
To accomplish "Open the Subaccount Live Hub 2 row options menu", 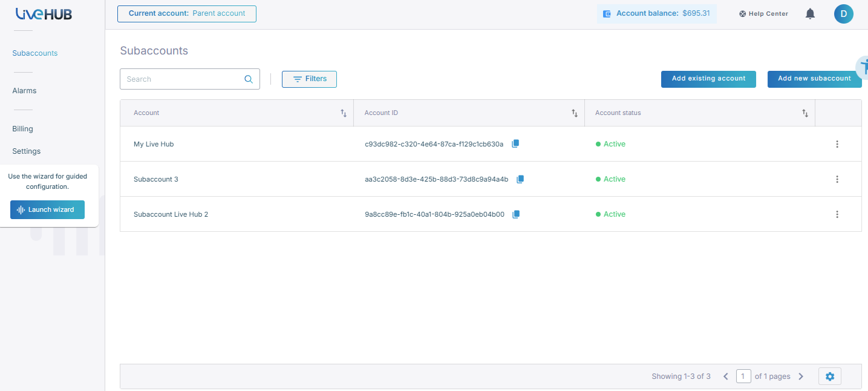I will coord(837,214).
